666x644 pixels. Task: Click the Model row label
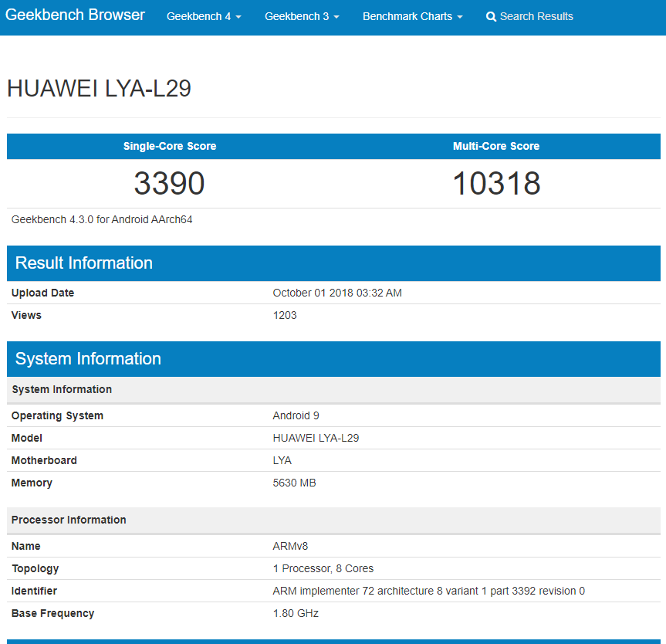coord(27,439)
